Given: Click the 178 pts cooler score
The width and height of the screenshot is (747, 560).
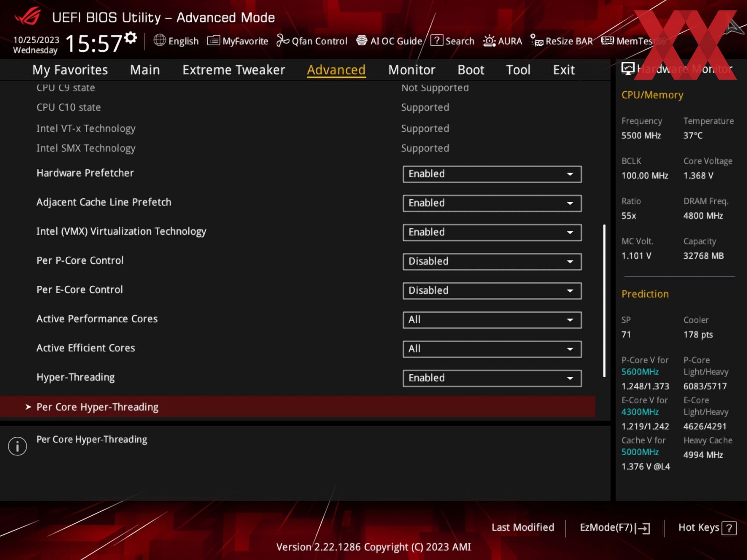Looking at the screenshot, I should click(698, 335).
